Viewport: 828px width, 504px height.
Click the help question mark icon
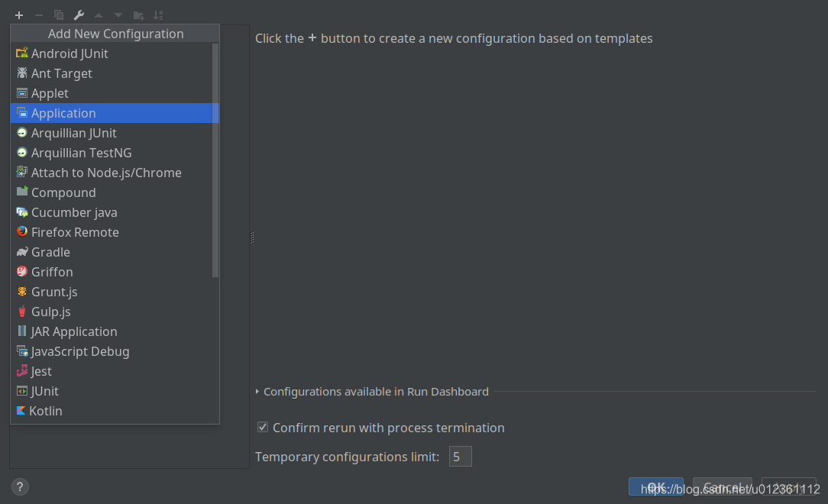click(x=20, y=486)
